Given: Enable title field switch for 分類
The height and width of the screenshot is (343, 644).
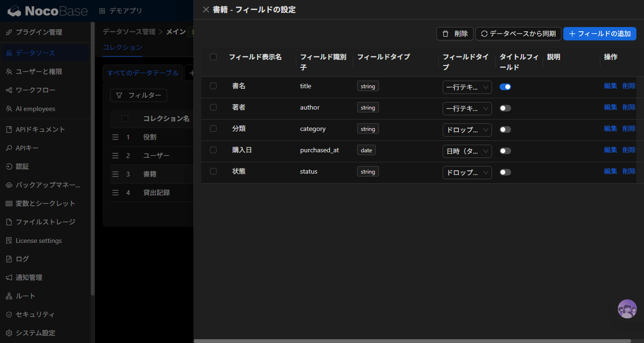Looking at the screenshot, I should 505,130.
